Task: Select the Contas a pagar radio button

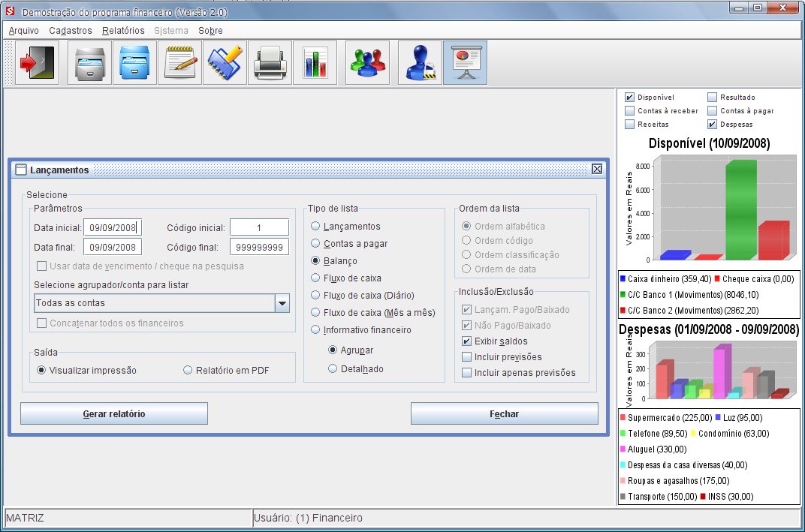Action: tap(315, 243)
